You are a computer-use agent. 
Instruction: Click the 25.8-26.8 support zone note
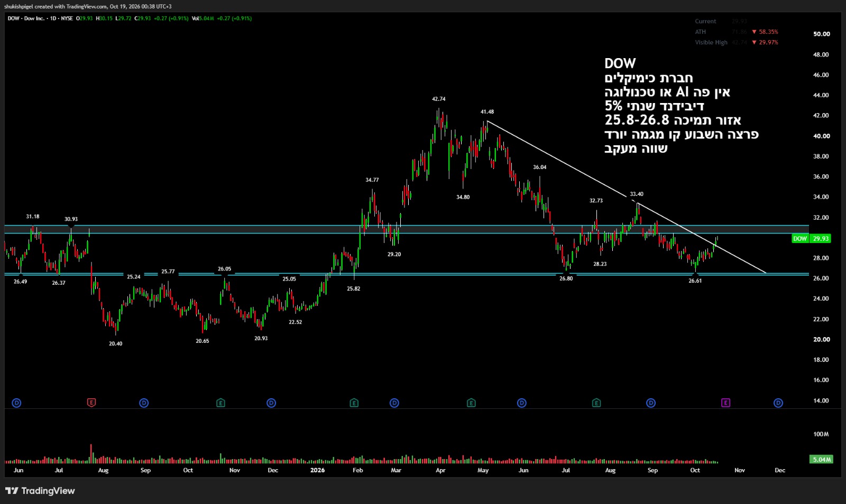click(673, 120)
